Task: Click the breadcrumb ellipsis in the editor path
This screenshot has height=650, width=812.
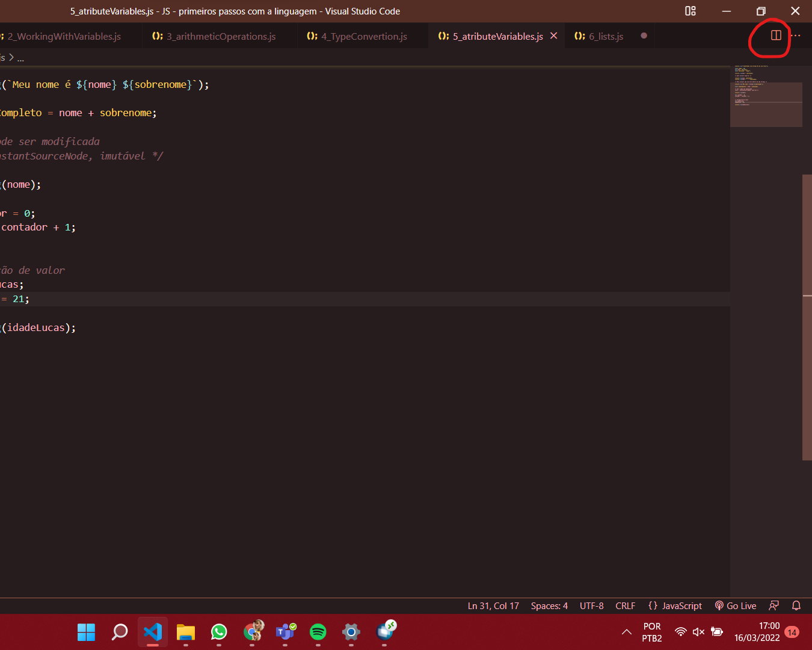Action: pos(20,58)
